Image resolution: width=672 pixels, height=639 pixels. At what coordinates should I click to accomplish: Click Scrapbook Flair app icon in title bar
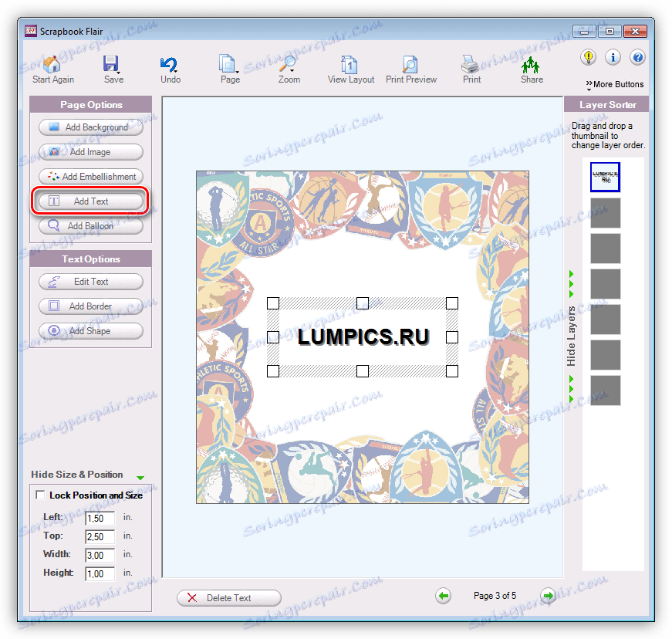click(x=31, y=31)
